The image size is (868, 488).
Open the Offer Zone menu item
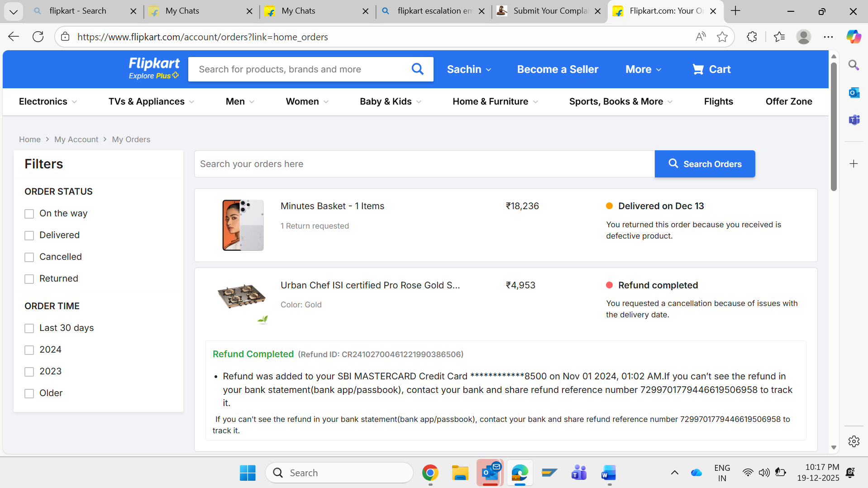pos(788,101)
